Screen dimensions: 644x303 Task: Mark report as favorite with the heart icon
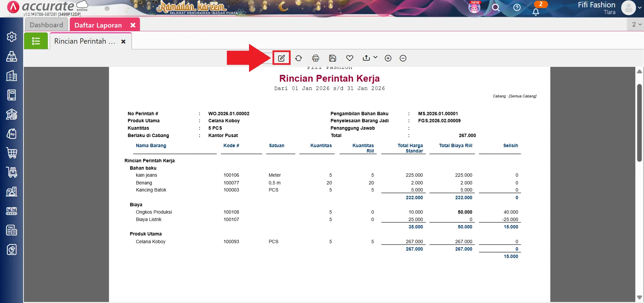click(x=350, y=58)
